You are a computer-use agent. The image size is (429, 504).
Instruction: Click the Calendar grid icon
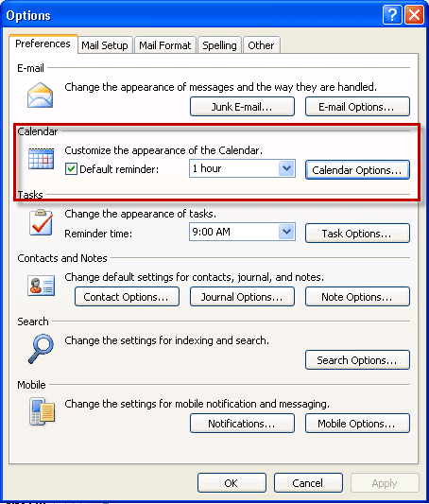[41, 159]
